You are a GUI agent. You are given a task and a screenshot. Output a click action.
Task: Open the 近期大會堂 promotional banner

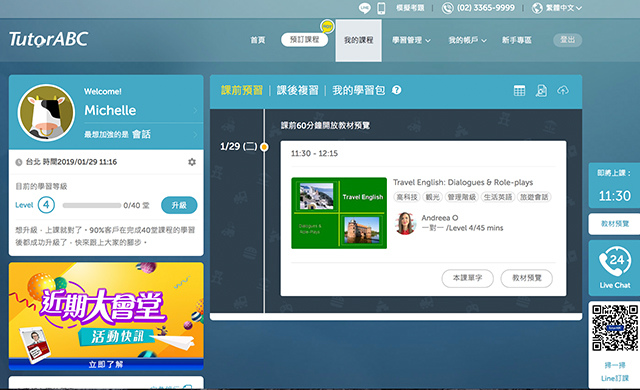tap(106, 316)
